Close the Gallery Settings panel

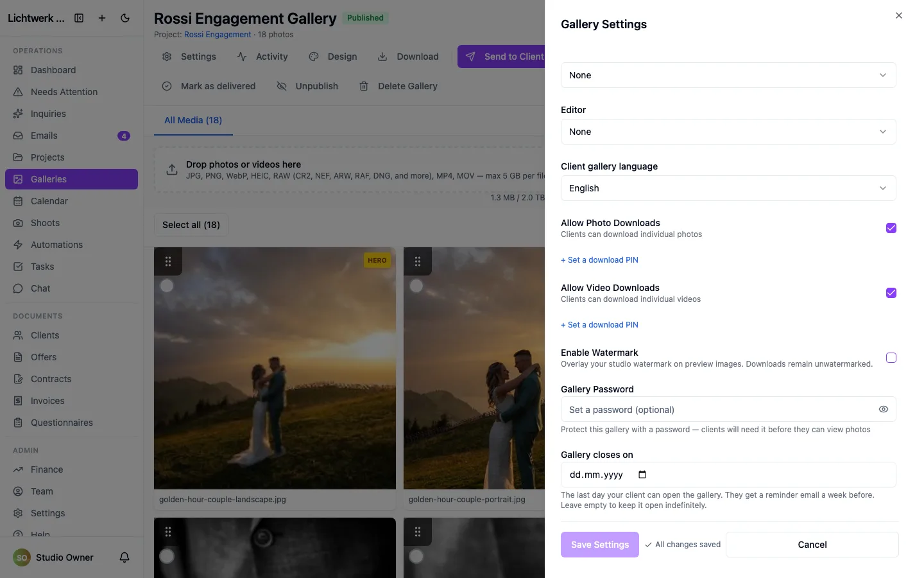point(898,15)
